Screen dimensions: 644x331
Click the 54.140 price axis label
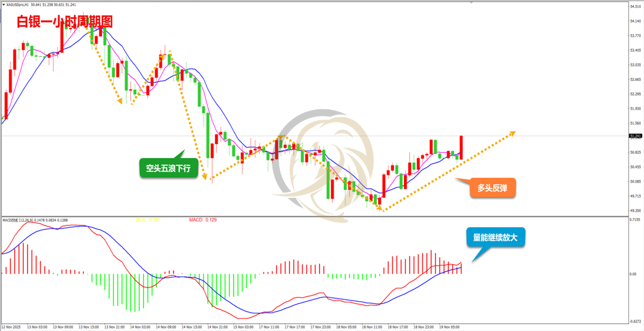[635, 21]
